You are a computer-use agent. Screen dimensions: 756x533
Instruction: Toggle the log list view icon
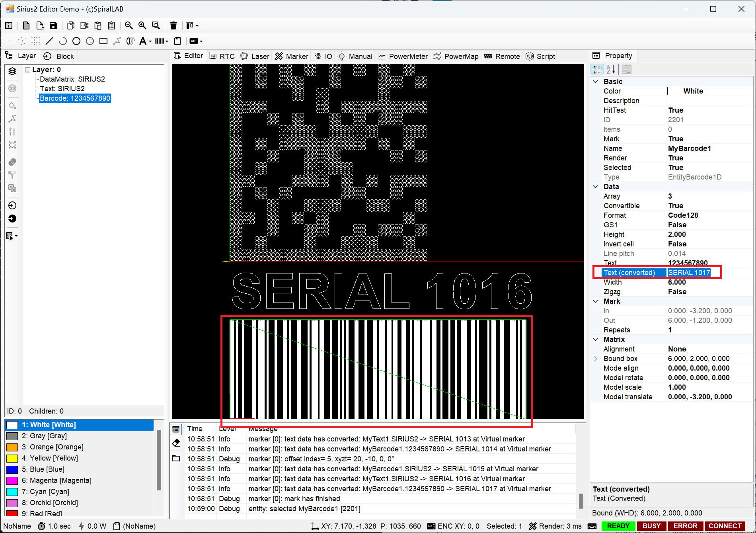pyautogui.click(x=176, y=430)
